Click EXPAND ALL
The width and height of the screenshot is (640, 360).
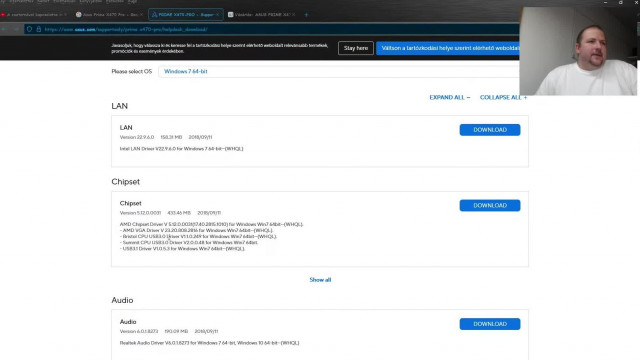point(449,98)
